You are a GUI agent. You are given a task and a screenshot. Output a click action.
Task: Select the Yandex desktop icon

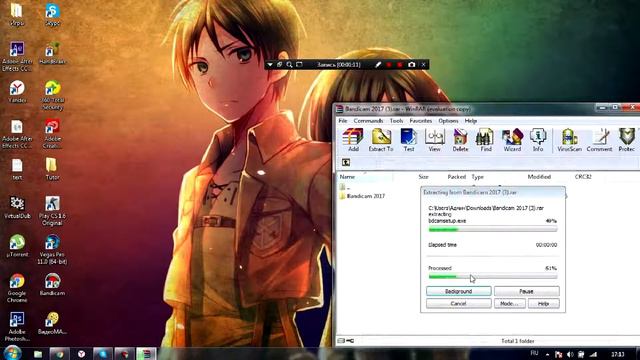17,91
